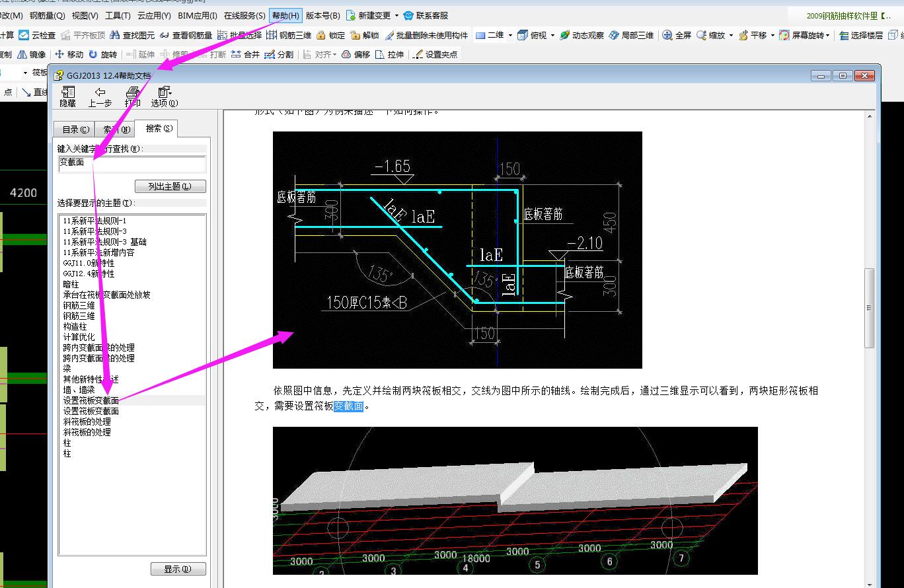Go back with the 上一步 arrow icon
This screenshot has width=904, height=588.
pos(100,96)
